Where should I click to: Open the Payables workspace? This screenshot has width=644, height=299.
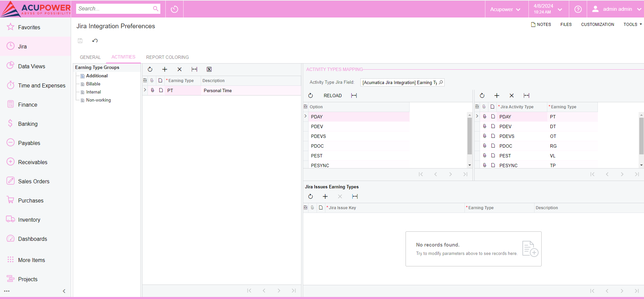[x=35, y=143]
